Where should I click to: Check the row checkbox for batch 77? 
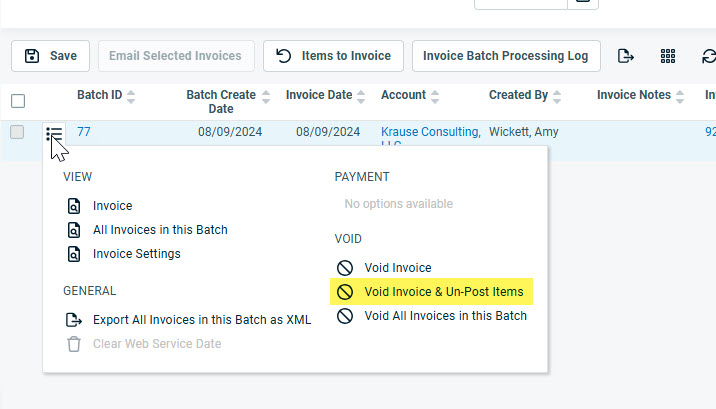click(18, 132)
